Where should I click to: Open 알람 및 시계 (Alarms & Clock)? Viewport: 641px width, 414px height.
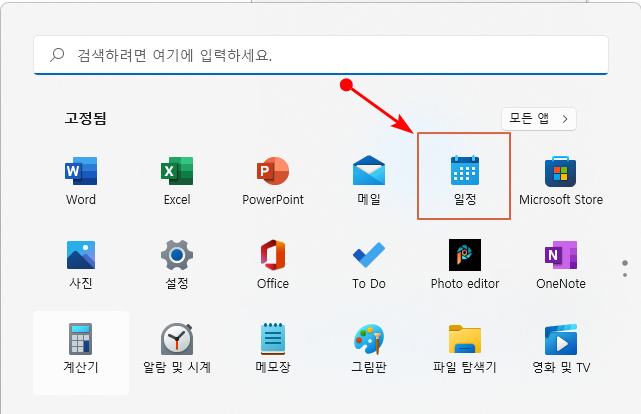(177, 349)
